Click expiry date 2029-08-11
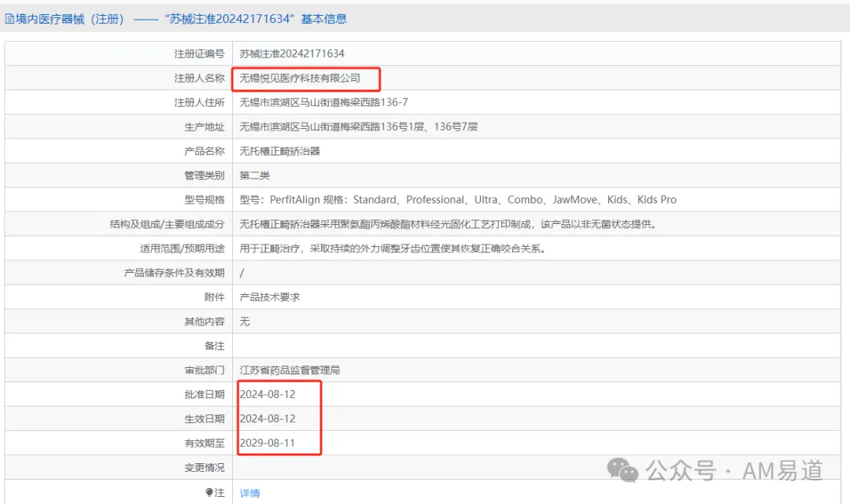Image resolution: width=850 pixels, height=504 pixels. pyautogui.click(x=268, y=443)
